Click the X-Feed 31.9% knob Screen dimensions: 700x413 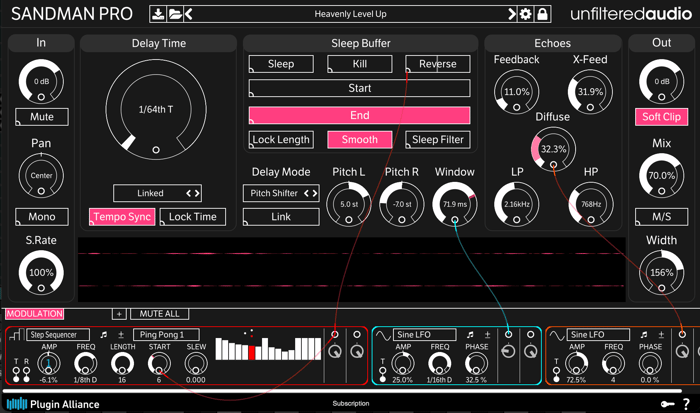(x=590, y=92)
